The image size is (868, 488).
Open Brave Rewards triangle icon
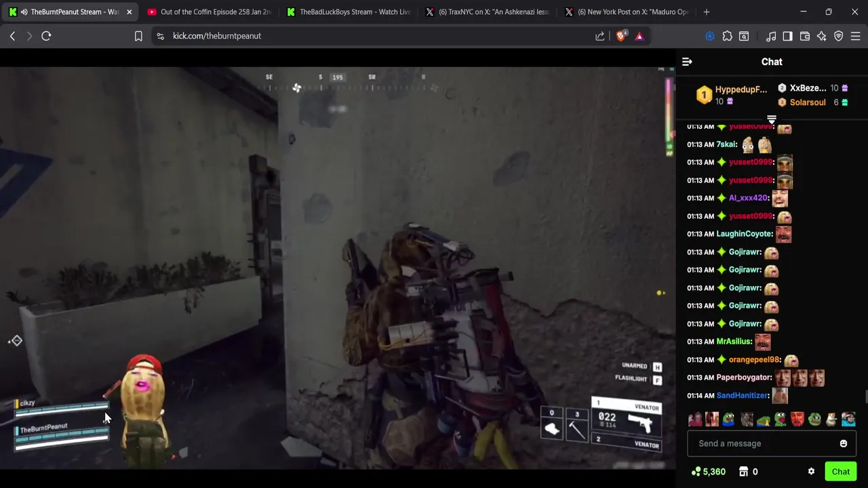[639, 36]
